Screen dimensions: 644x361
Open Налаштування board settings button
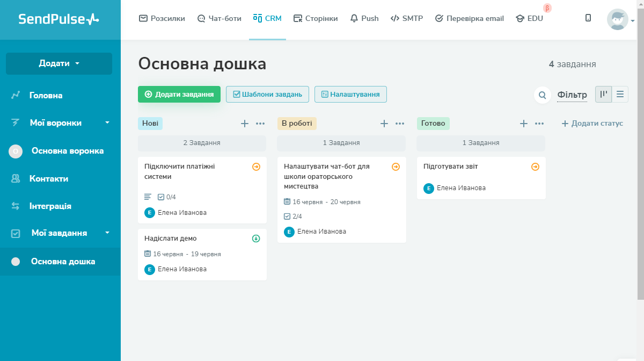(x=350, y=94)
